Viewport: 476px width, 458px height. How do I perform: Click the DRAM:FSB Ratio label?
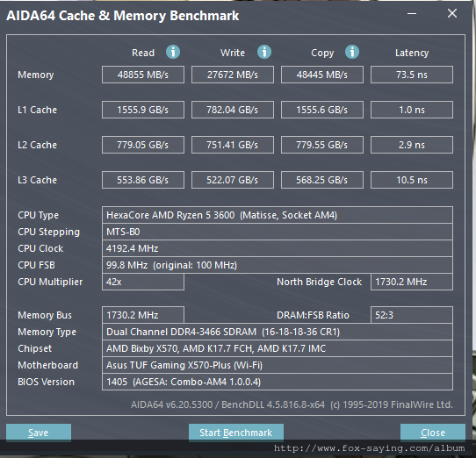click(313, 315)
